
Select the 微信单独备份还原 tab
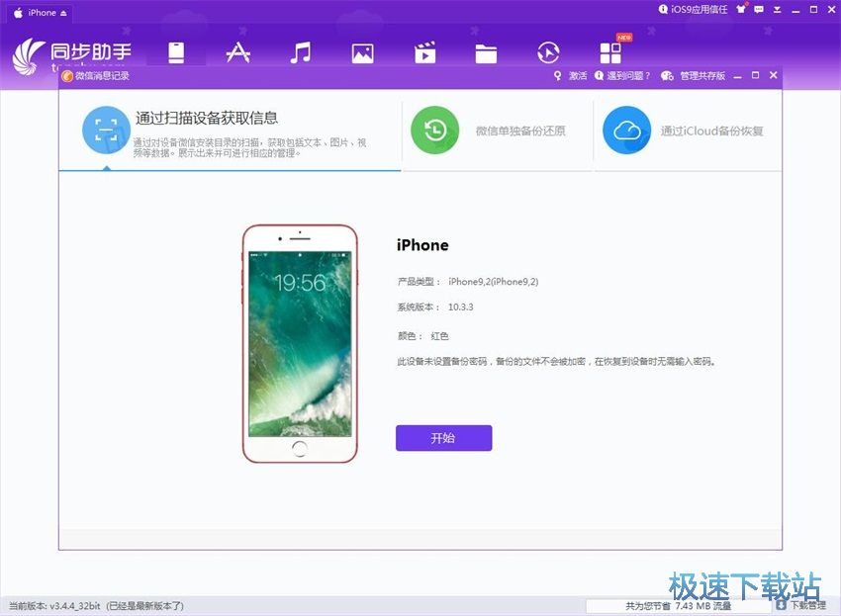click(498, 131)
